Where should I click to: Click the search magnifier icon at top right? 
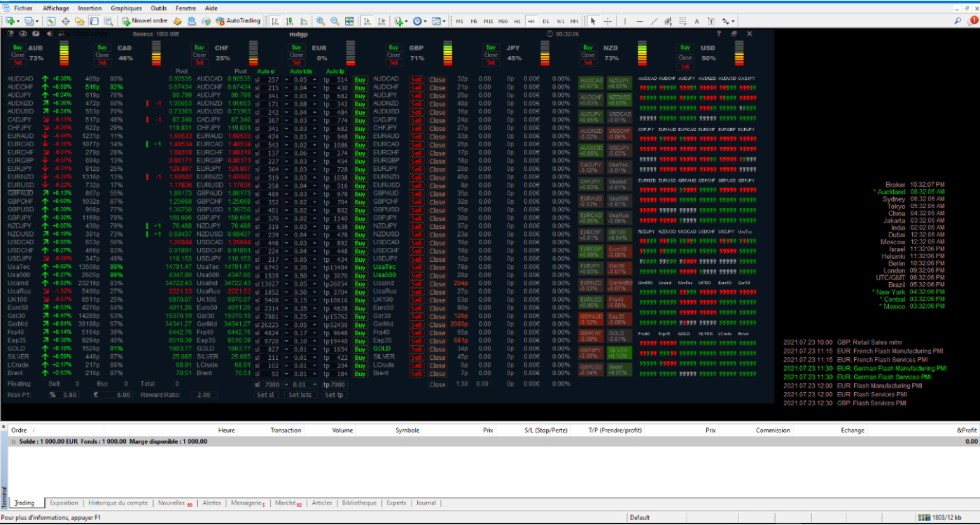click(957, 21)
